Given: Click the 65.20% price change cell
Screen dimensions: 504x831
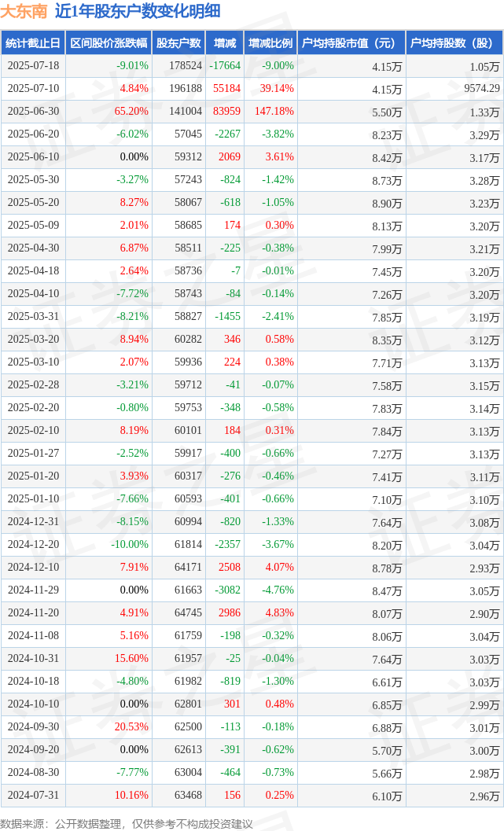Looking at the screenshot, I should click(x=131, y=112).
